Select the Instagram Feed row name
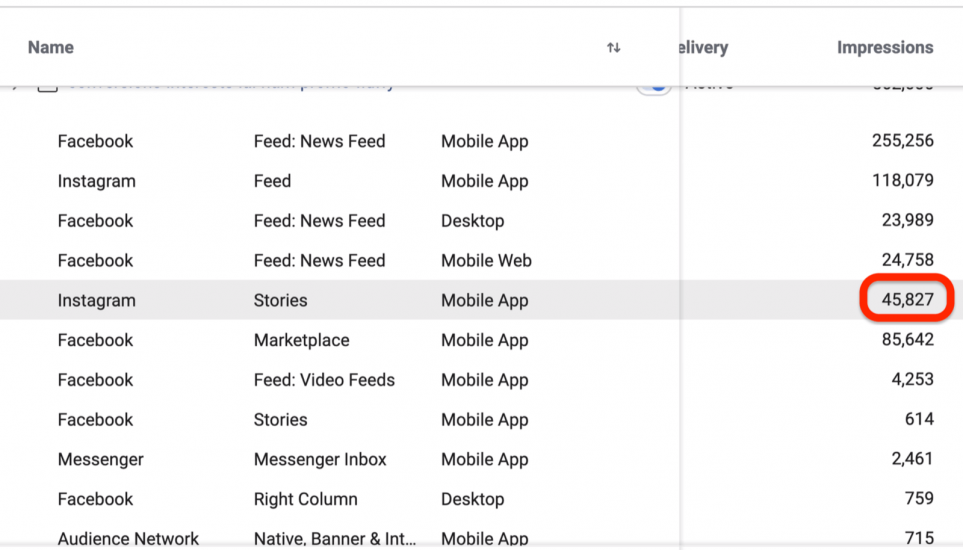Screen dimensions: 963x550 click(x=96, y=181)
